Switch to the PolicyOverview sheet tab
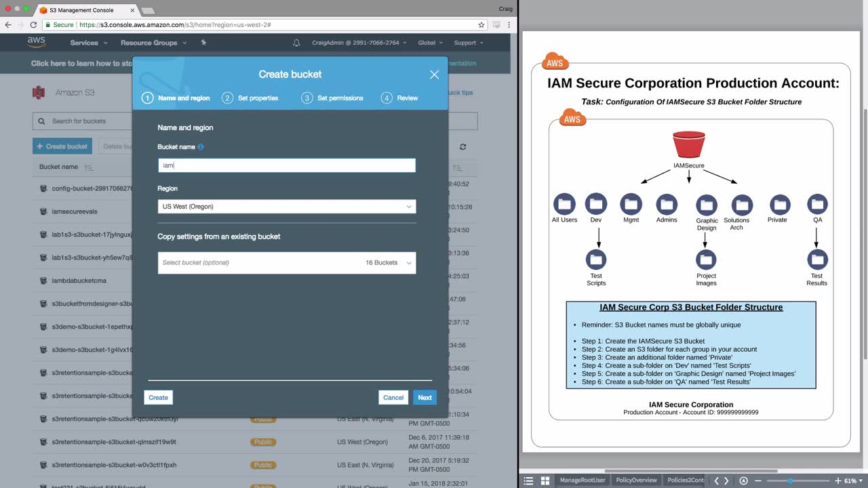The width and height of the screenshot is (868, 488). click(636, 481)
